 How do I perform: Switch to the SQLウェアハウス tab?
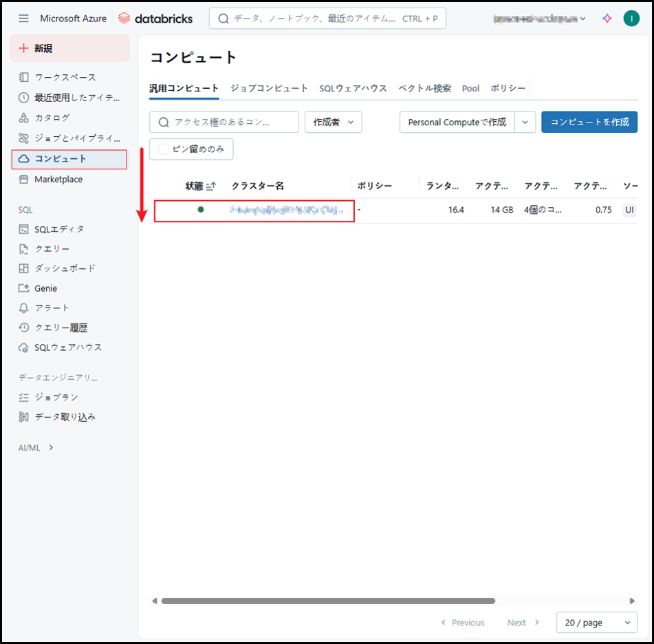(x=353, y=89)
